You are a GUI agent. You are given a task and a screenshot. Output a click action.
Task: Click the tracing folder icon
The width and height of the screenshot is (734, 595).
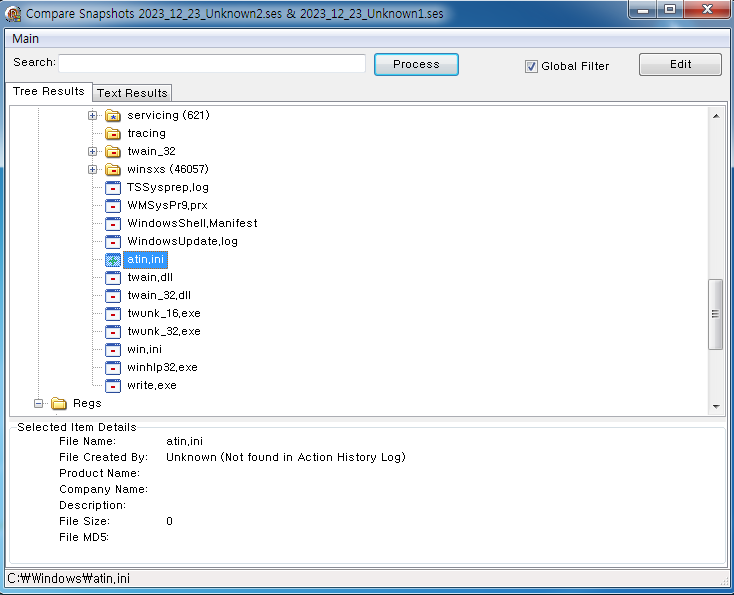point(113,133)
